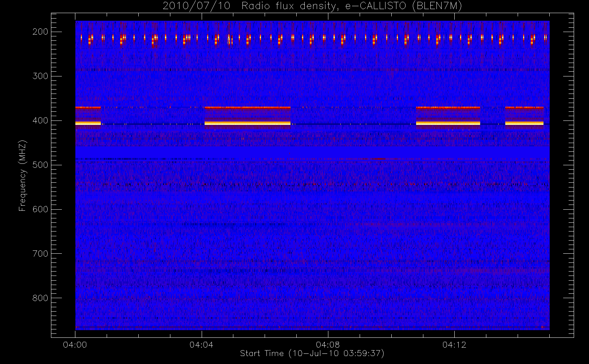589x364 pixels.
Task: Click the plot title "2010/07/10 Radio flux density, e-CALLISTO (BLEN7M)"
Action: click(x=312, y=6)
